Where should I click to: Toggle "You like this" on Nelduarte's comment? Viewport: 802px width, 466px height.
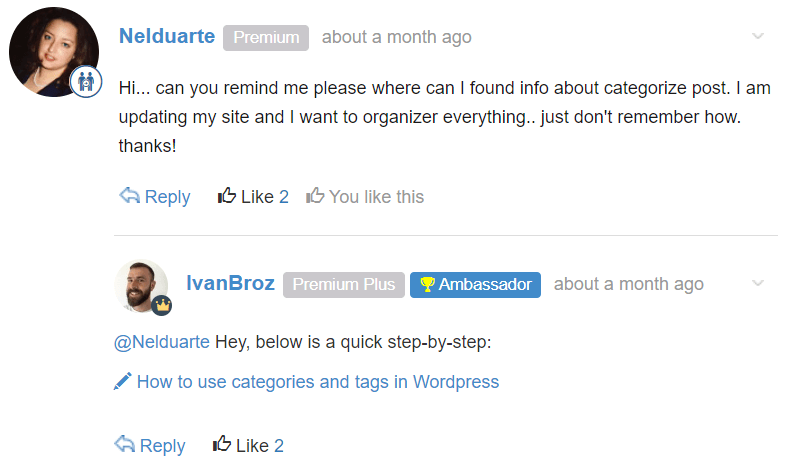coord(365,196)
